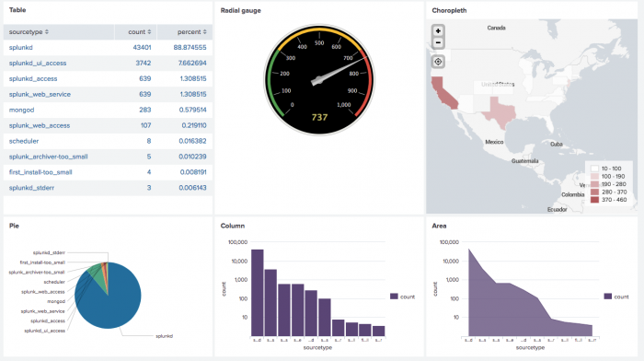Screen dimensions: 644x361
Task: Open the splunkd_ui_access sourcetype link
Action: click(x=38, y=64)
